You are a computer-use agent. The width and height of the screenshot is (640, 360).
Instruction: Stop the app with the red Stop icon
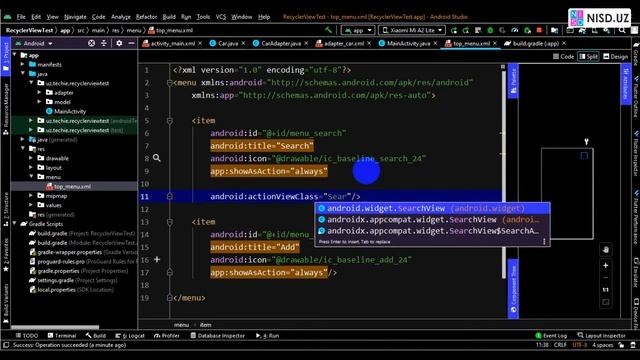[x=539, y=30]
